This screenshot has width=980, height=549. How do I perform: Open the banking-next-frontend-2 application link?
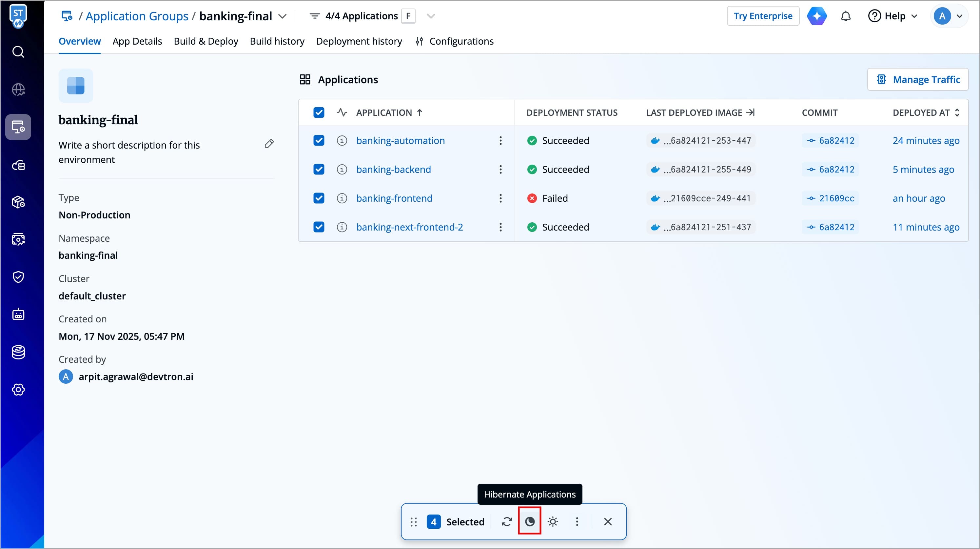click(x=409, y=227)
